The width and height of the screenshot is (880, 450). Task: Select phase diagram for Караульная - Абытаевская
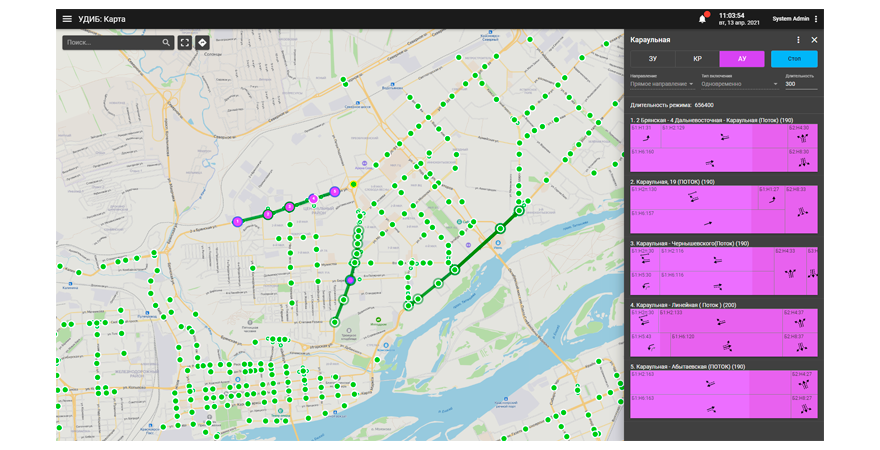point(724,393)
